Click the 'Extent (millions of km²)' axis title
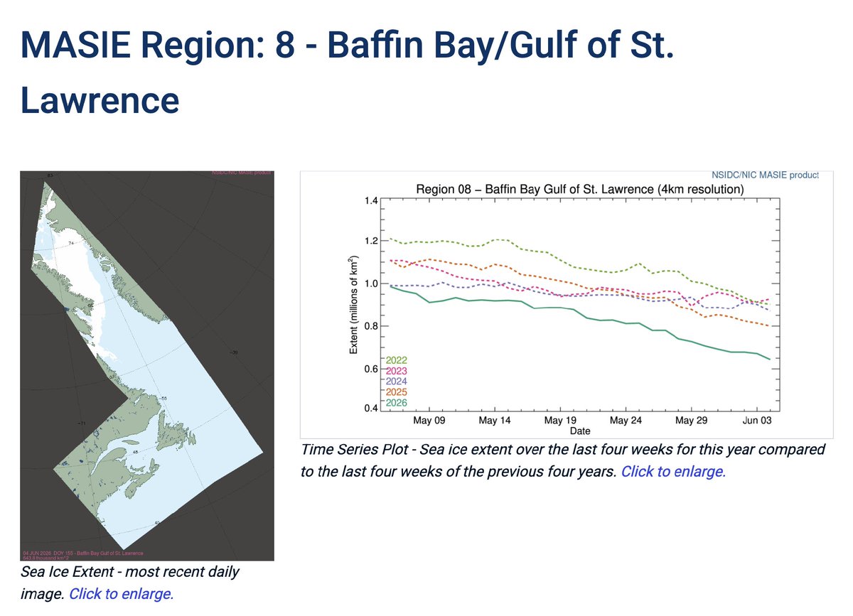The height and width of the screenshot is (616, 853). [353, 304]
